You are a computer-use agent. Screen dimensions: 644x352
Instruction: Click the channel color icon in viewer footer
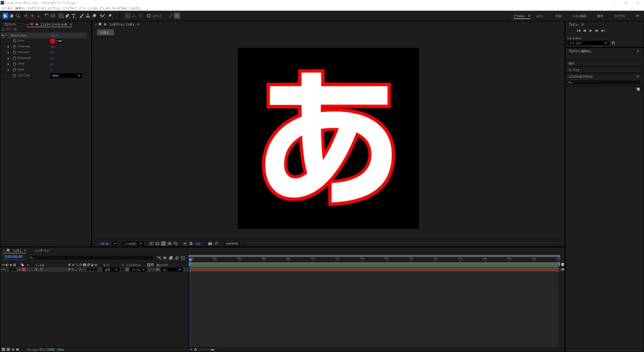coord(185,244)
